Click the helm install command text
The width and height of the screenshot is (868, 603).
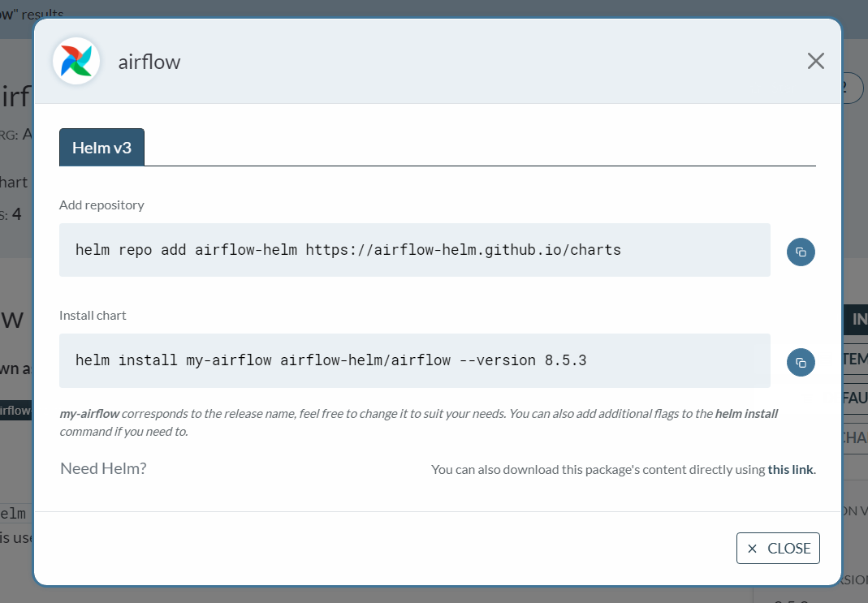coord(331,360)
